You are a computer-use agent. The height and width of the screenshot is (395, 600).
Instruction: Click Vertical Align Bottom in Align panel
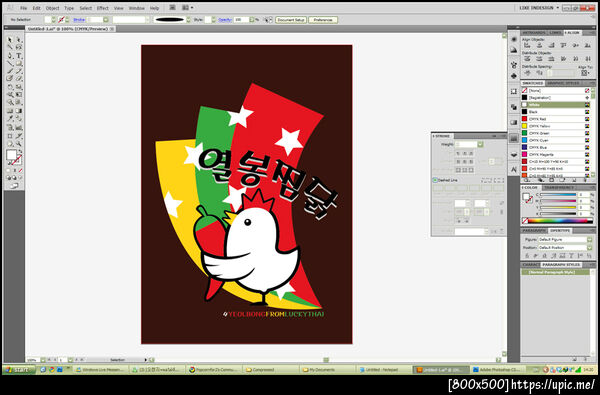click(587, 46)
